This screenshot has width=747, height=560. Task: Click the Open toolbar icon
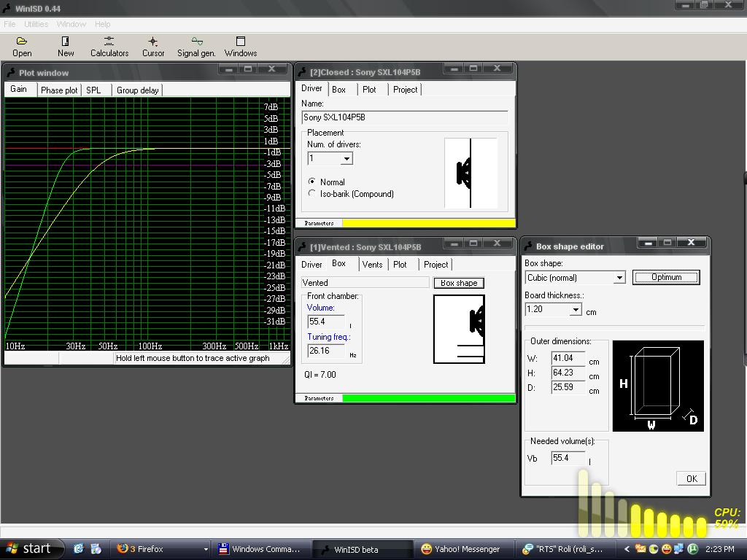click(x=22, y=47)
